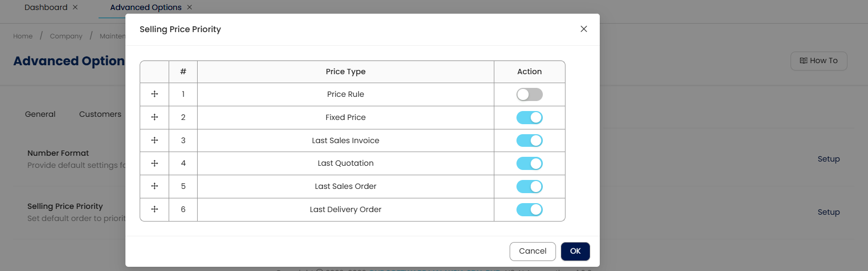Viewport: 868px width, 271px height.
Task: Switch off the Last Quotation toggle
Action: pos(529,163)
